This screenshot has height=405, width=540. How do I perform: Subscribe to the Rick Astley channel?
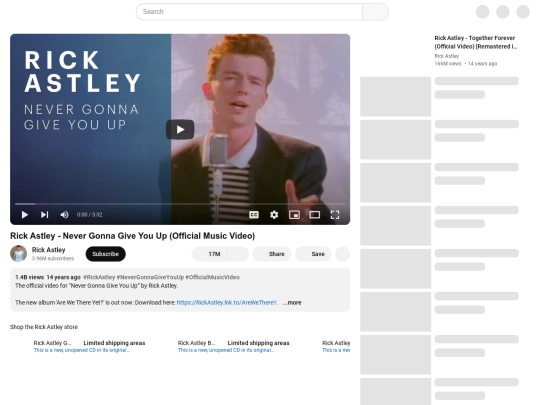[x=105, y=254]
